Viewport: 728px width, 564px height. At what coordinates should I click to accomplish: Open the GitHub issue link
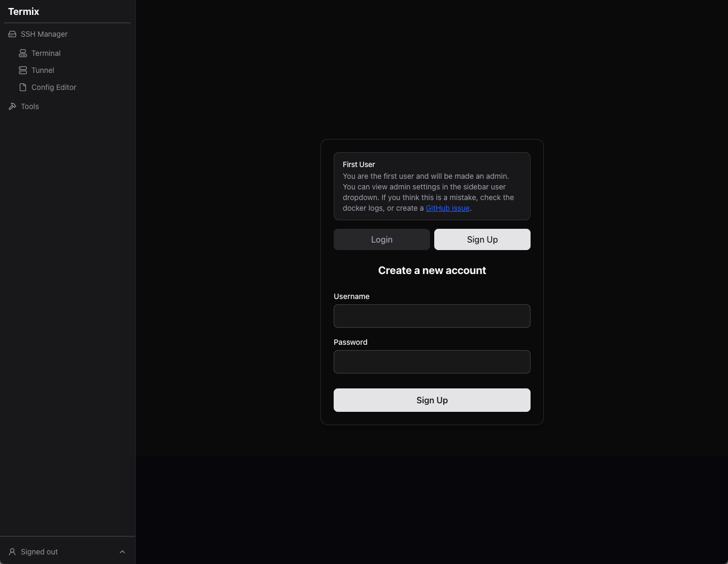[x=448, y=208]
